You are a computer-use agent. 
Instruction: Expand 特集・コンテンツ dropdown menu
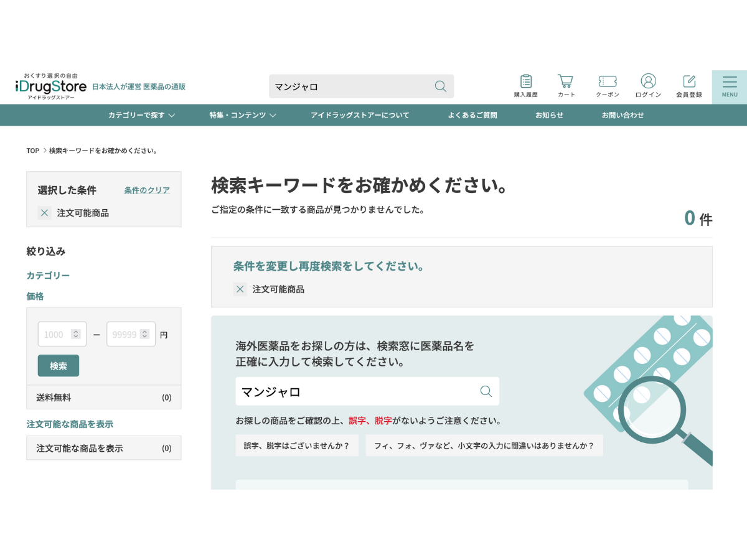pos(243,115)
